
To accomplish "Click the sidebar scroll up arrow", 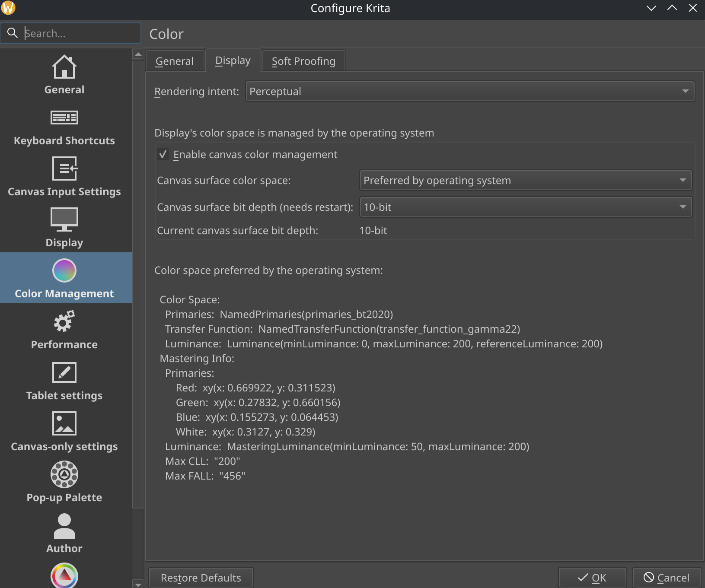I will [x=138, y=54].
